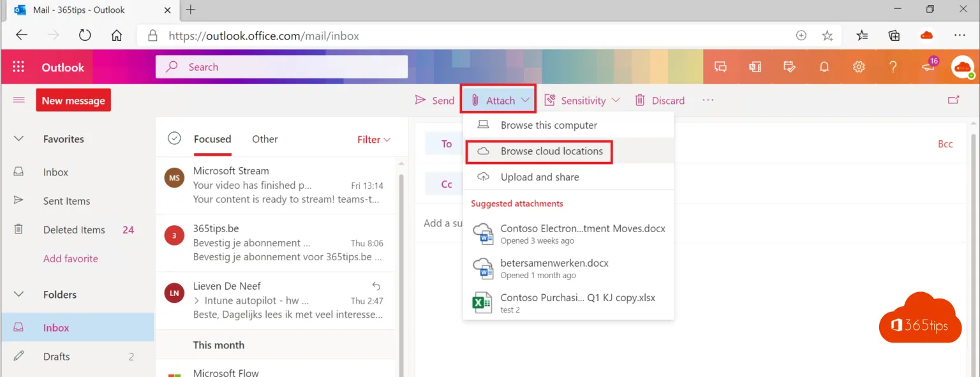This screenshot has height=377, width=980.
Task: Select Upload and share
Action: 568,177
